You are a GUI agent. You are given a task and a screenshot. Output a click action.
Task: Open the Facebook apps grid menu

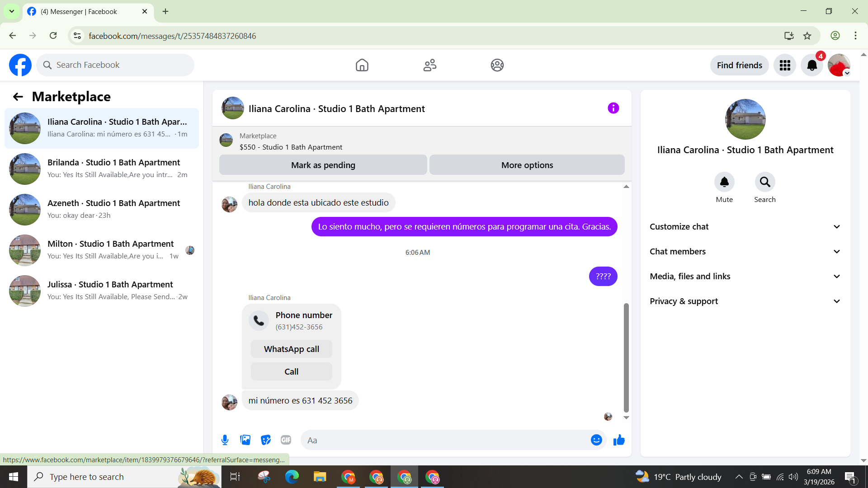pos(785,66)
